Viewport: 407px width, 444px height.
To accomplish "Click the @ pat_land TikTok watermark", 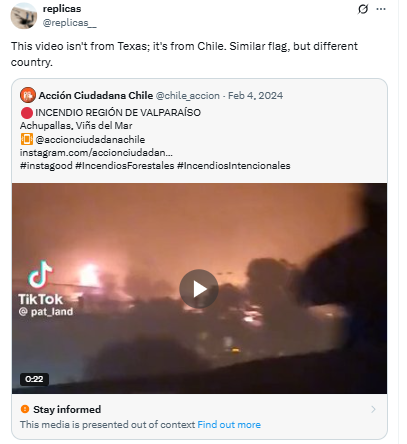I will (46, 312).
